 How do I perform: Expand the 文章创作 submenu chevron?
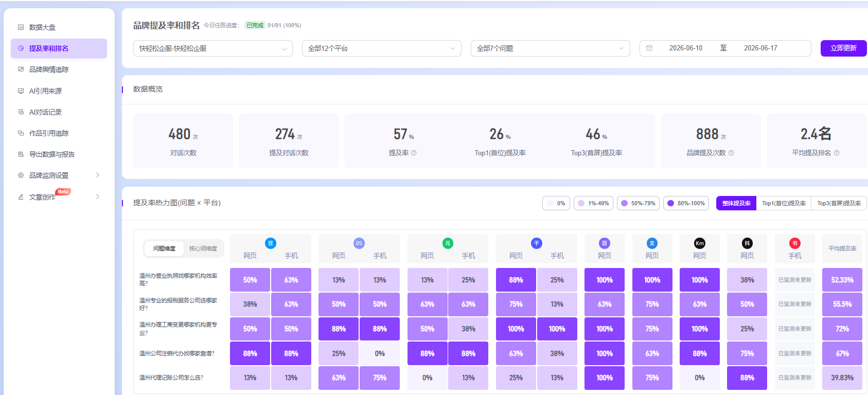98,197
